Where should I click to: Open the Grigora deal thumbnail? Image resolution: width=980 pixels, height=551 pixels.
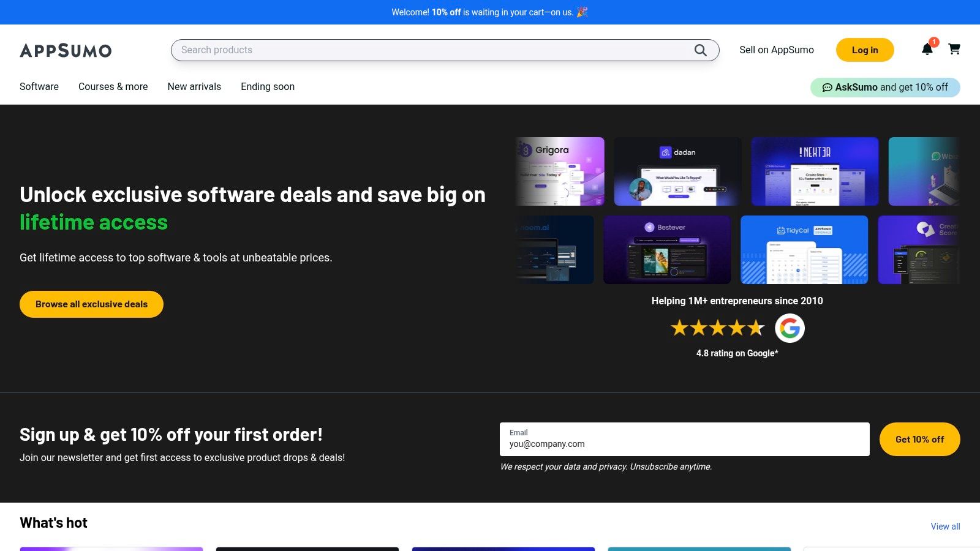point(560,171)
